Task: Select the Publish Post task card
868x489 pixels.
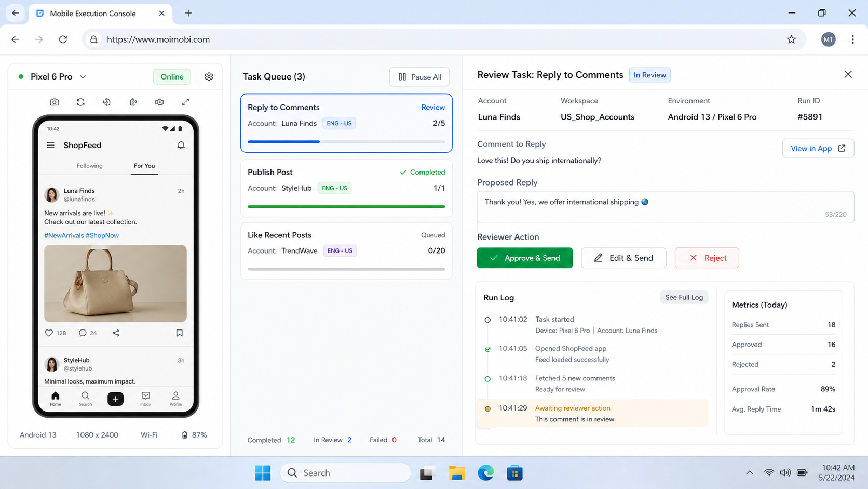Action: coord(346,188)
